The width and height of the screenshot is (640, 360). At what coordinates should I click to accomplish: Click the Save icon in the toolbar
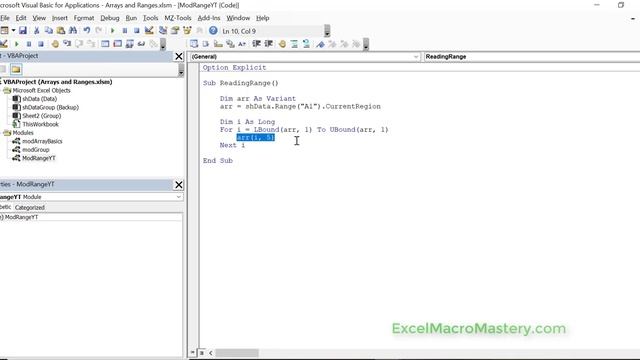23,31
